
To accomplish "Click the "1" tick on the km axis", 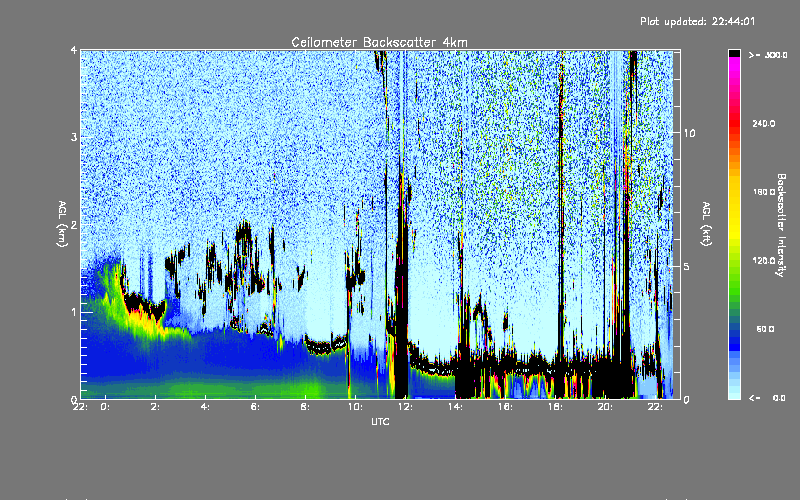I will (x=74, y=312).
